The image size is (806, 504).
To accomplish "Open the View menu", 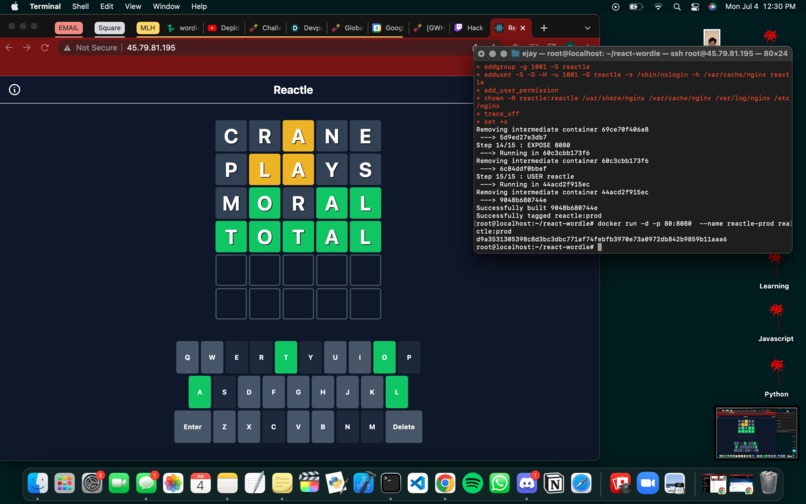I will [133, 7].
